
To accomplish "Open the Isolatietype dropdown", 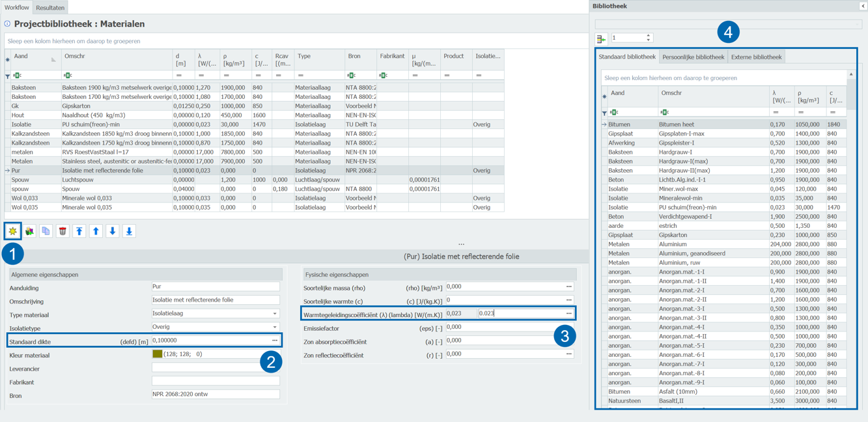I will click(x=275, y=327).
